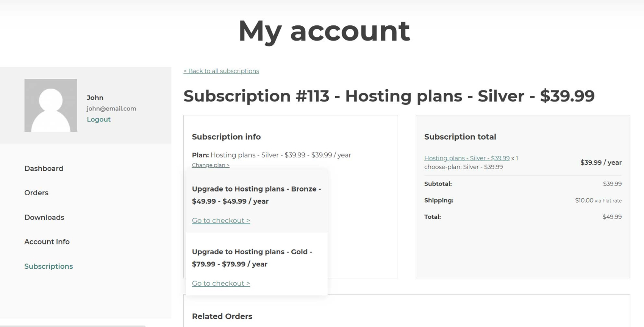Viewport: 644px width, 327px height.
Task: Go back to all subscriptions
Action: click(x=221, y=71)
